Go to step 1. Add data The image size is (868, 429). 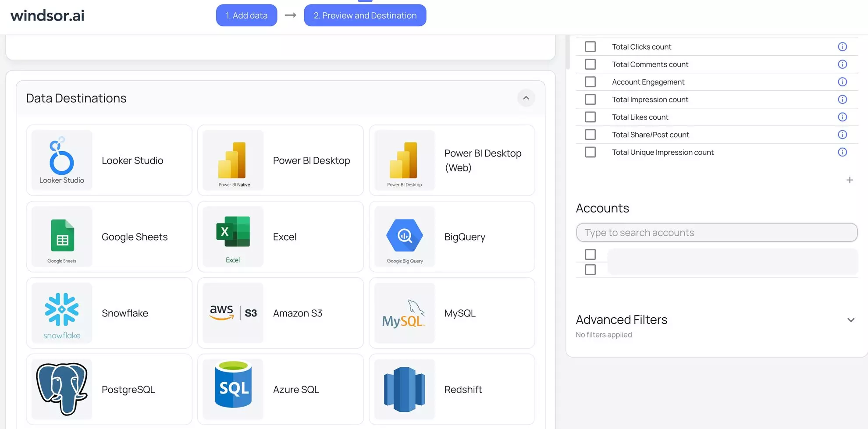246,15
